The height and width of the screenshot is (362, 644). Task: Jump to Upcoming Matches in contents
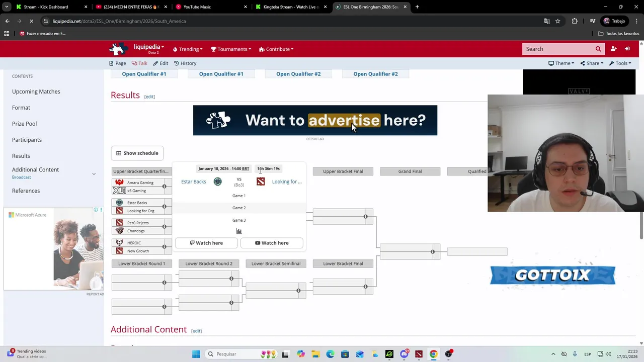click(x=36, y=92)
